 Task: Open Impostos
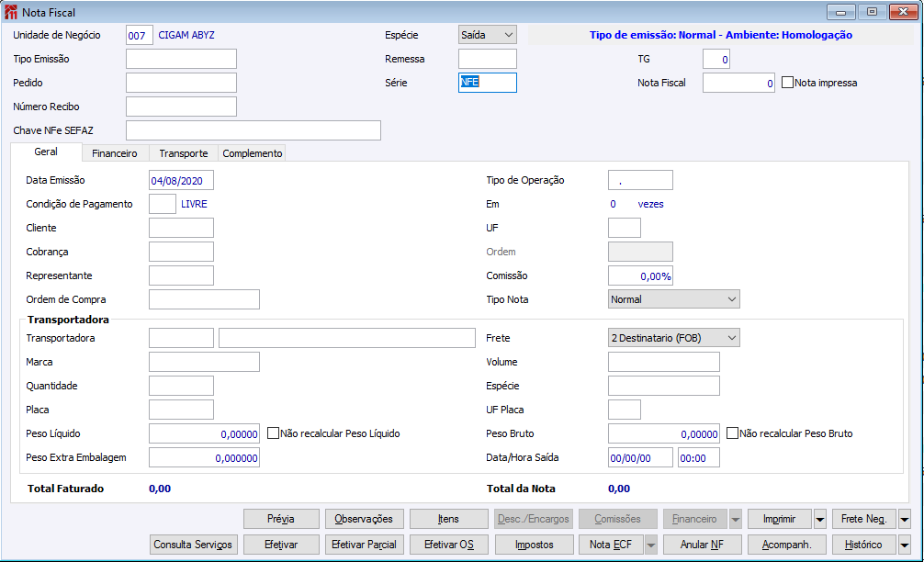pos(534,545)
